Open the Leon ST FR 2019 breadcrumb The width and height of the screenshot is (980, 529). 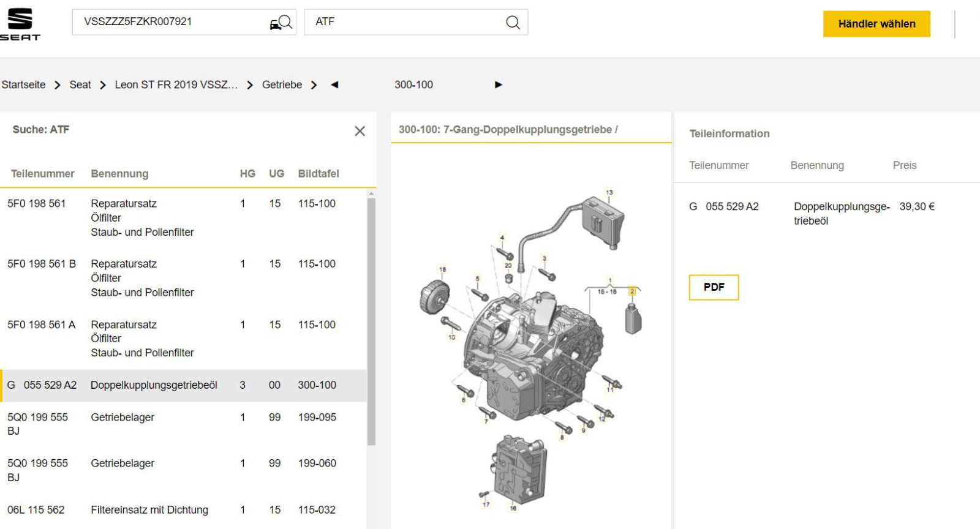point(176,85)
